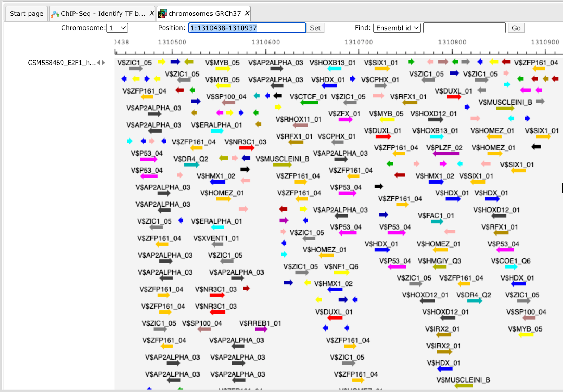Click the workflow icon on ChIP-Seq tab
The image size is (563, 392).
point(55,14)
